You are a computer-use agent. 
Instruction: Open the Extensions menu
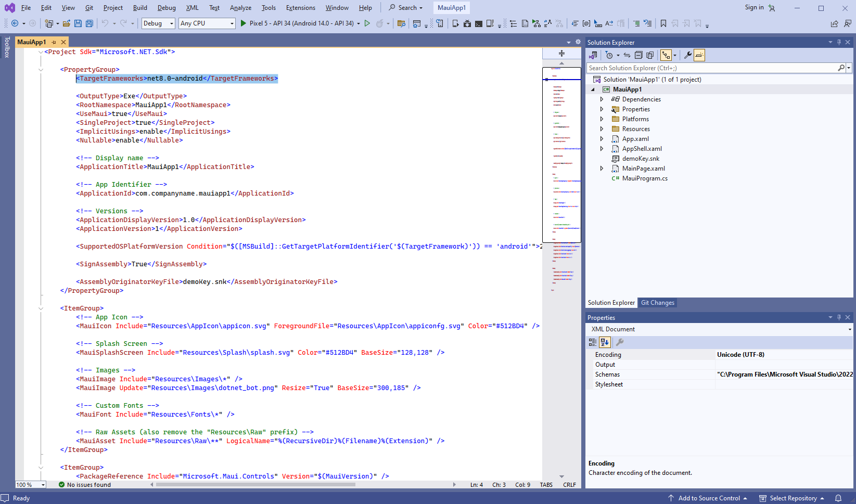tap(301, 8)
